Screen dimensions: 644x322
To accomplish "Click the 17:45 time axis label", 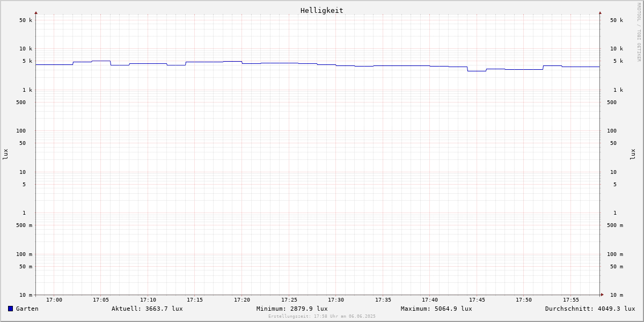I will (477, 300).
